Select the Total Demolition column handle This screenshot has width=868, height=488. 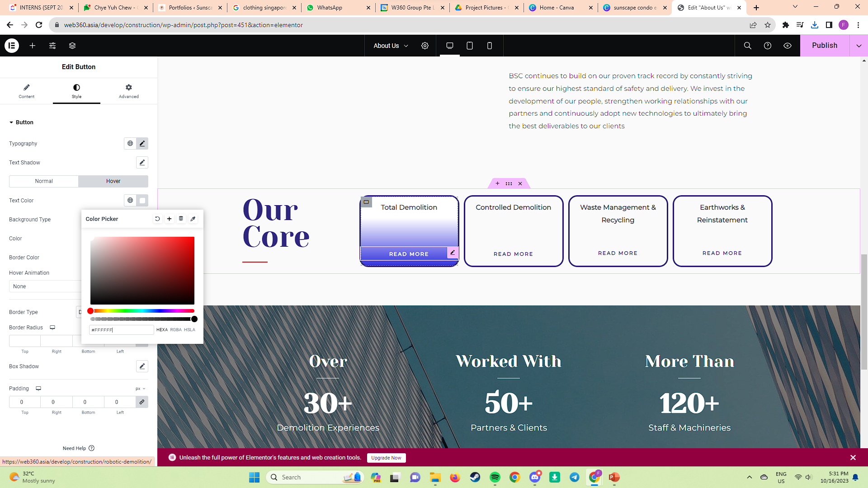[x=366, y=202]
